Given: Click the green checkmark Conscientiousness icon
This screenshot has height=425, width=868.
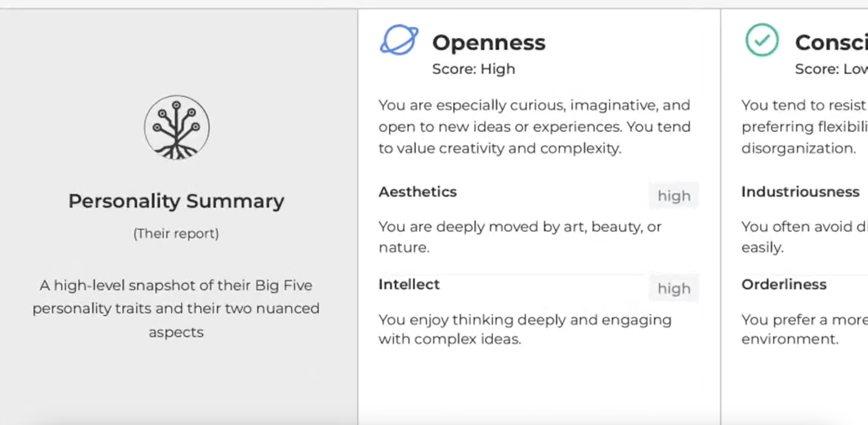Looking at the screenshot, I should click(762, 40).
